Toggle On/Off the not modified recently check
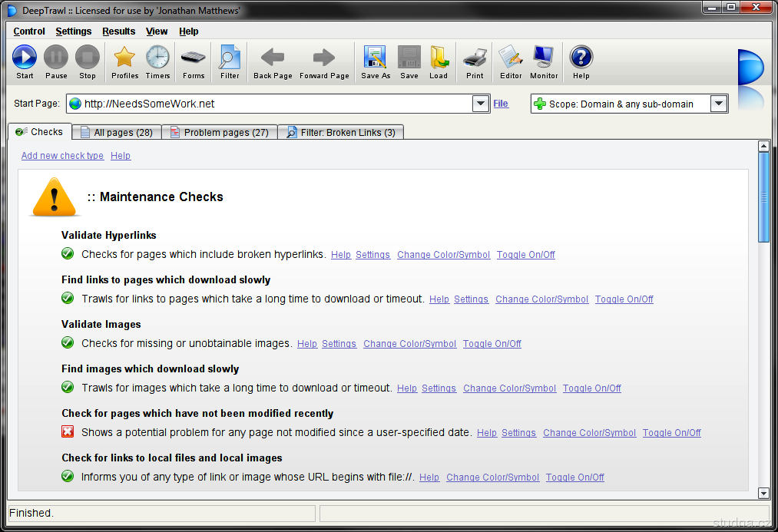 [x=671, y=433]
